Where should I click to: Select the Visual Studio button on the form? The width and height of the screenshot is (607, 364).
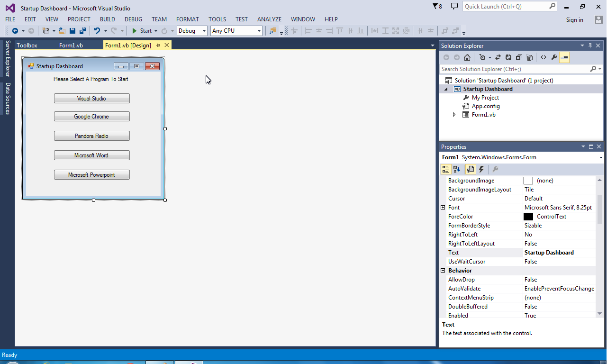[92, 99]
